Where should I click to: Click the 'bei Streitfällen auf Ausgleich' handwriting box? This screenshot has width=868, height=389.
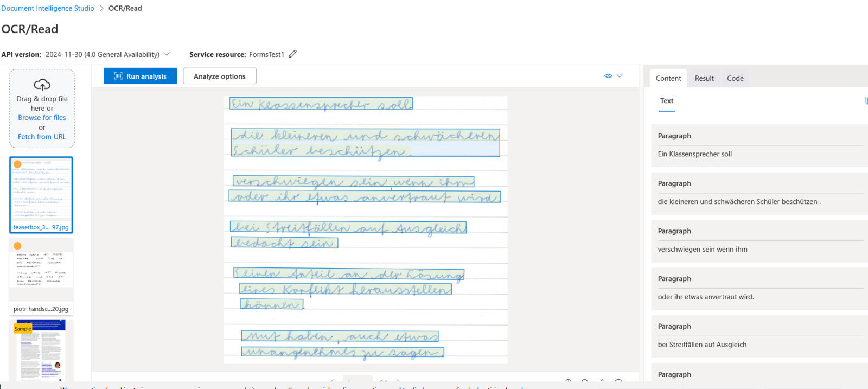tap(348, 228)
